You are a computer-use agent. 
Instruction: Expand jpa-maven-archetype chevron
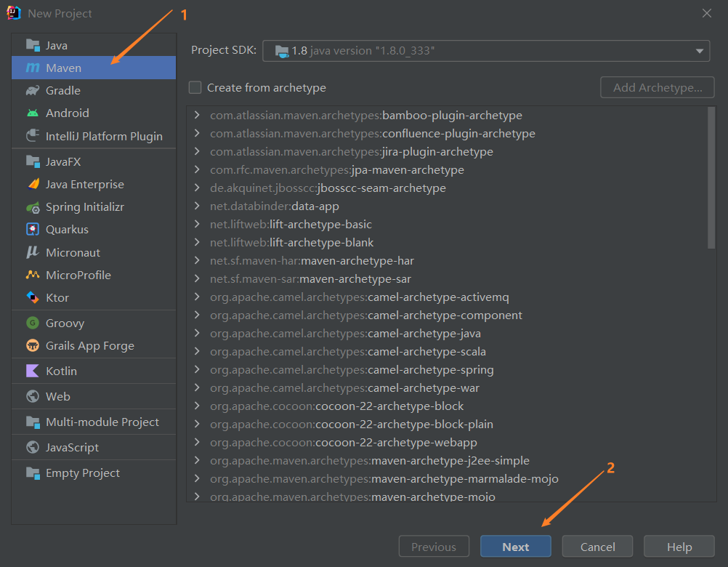pos(197,169)
